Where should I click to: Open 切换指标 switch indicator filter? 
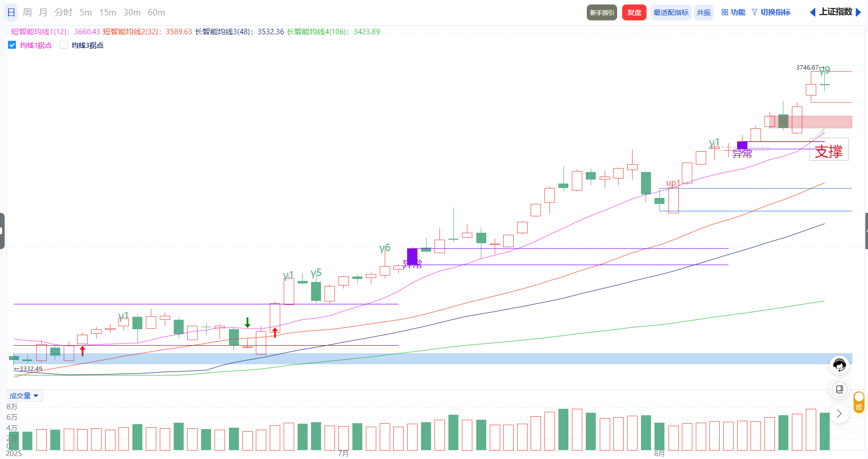(771, 12)
